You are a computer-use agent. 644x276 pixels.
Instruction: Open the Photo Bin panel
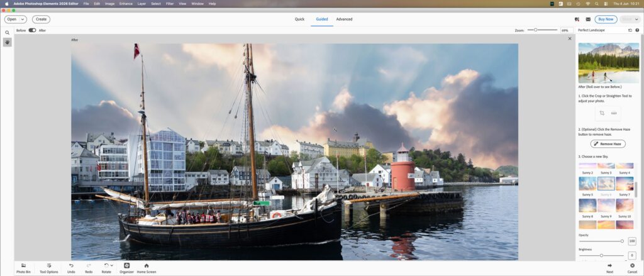click(x=23, y=268)
